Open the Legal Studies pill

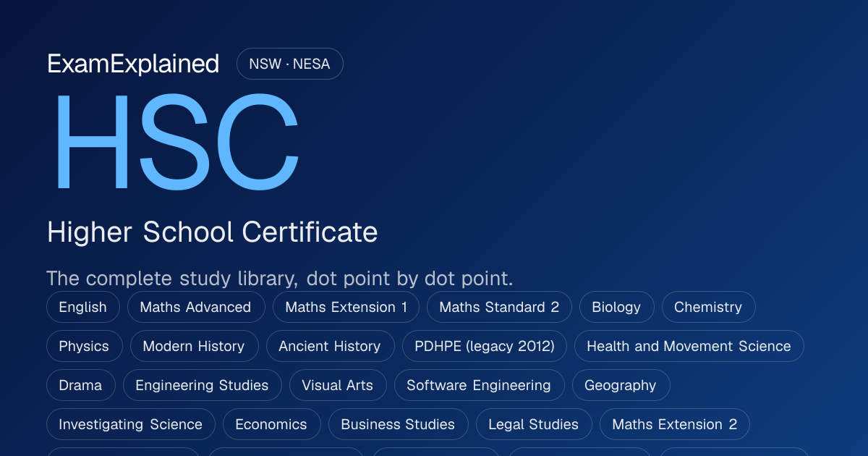click(x=534, y=424)
